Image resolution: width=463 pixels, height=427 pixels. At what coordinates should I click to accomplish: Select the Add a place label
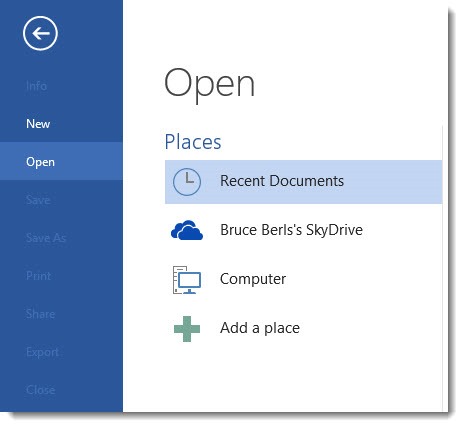260,328
